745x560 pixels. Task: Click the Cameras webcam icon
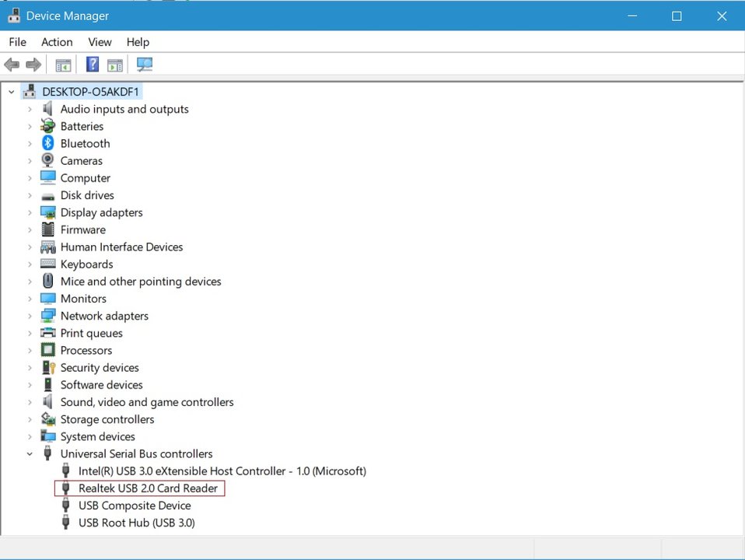click(x=47, y=160)
